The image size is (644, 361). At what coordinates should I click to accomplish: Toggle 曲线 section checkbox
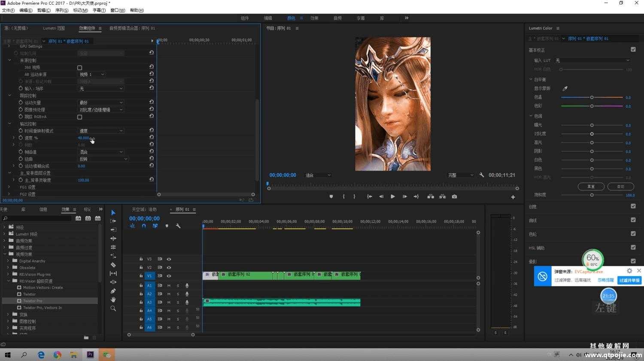click(x=633, y=220)
